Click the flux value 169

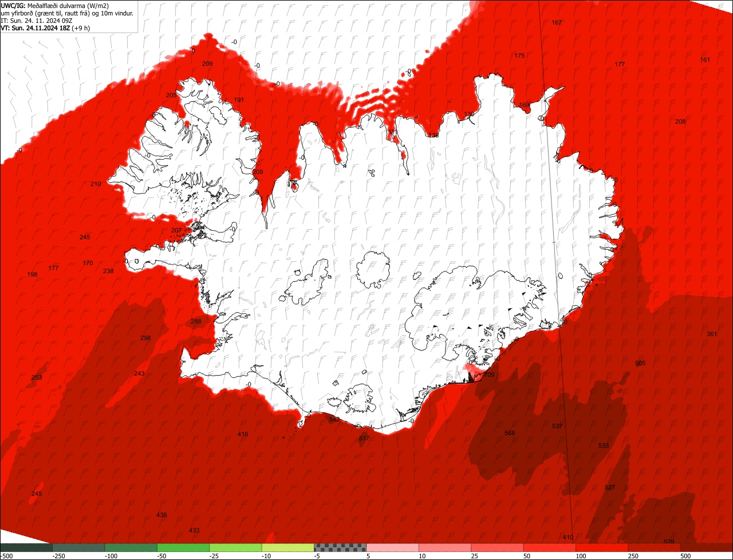(x=524, y=105)
